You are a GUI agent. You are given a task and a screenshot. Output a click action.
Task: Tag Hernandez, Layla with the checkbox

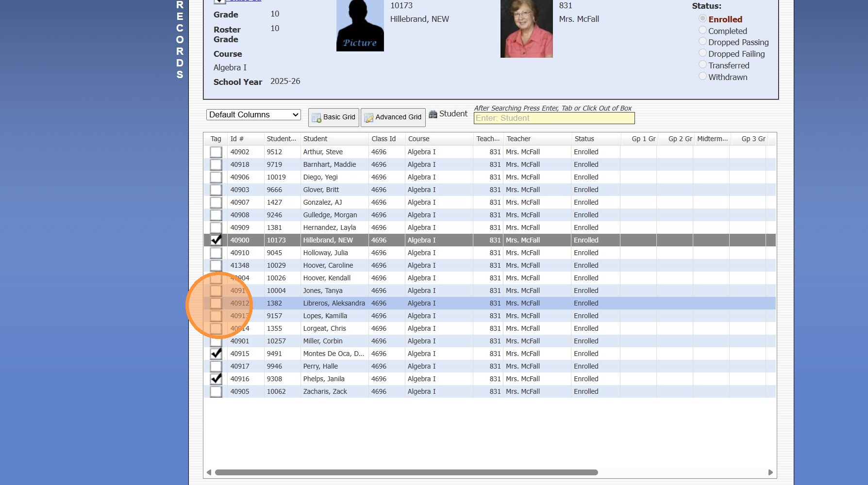pos(216,228)
